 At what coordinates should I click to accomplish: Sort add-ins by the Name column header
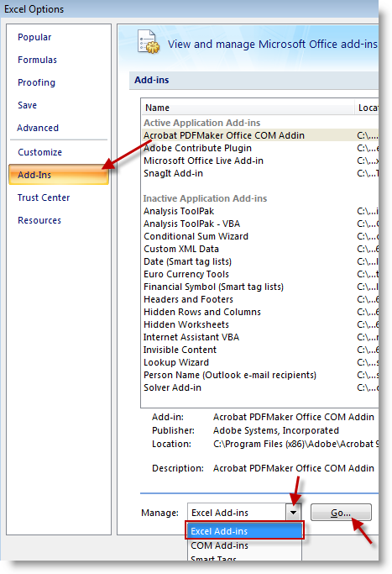pyautogui.click(x=248, y=108)
